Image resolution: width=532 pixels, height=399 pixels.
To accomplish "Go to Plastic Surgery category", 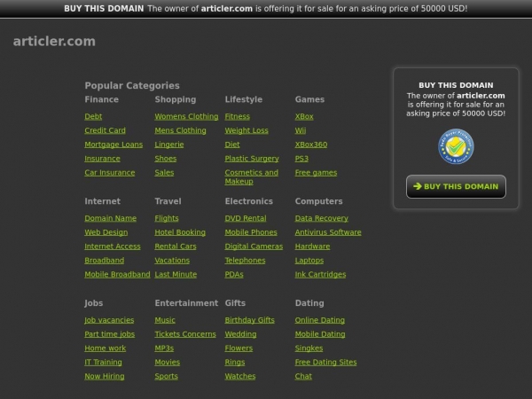I will click(252, 159).
